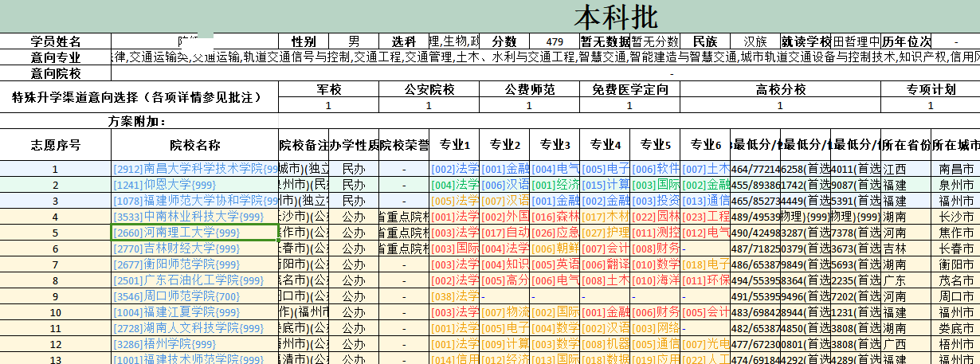The width and height of the screenshot is (980, 364).
Task: Select the 性别 label cell
Action: (304, 41)
